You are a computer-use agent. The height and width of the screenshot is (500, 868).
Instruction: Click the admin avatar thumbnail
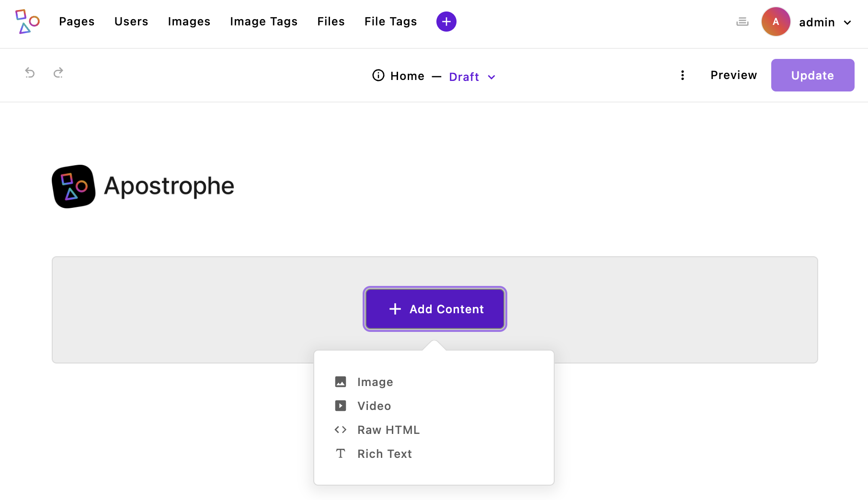point(776,22)
